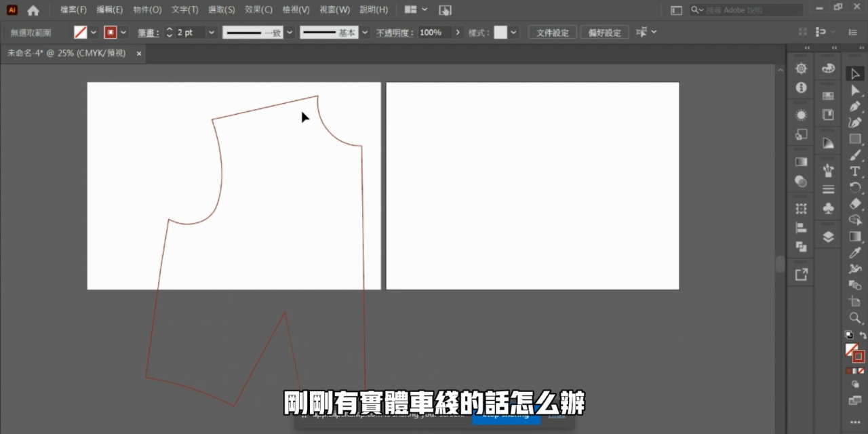Screen dimensions: 868x434
Task: Select the Rectangle tool
Action: (x=855, y=139)
